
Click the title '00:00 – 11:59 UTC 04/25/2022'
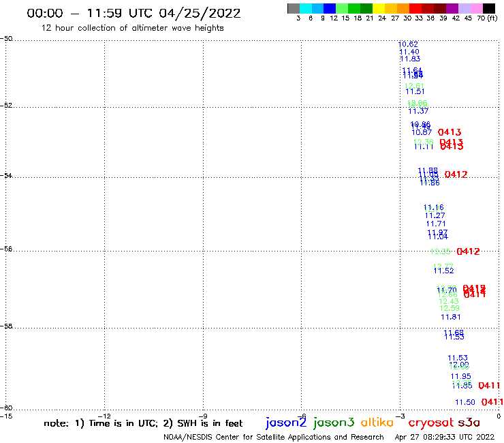133,14
